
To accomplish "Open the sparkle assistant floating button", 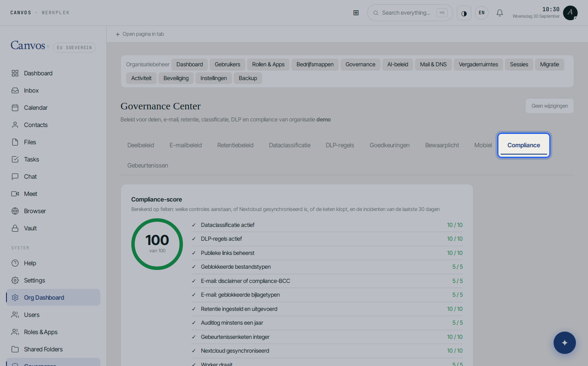I will coord(565,343).
